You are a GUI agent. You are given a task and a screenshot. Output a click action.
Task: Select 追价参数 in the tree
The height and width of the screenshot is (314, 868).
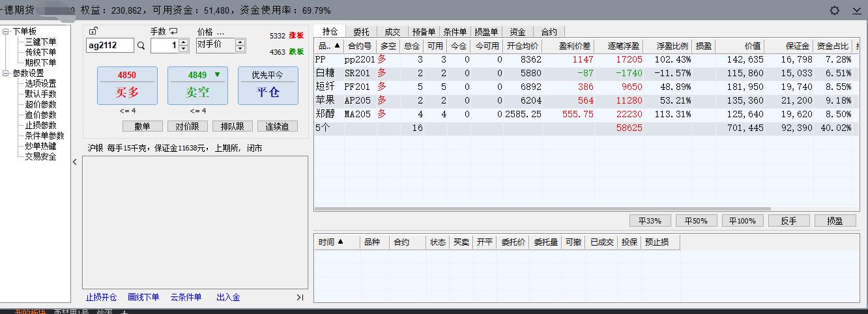[40, 115]
